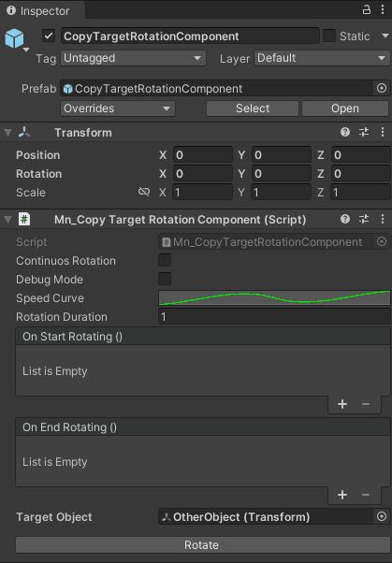The width and height of the screenshot is (392, 563).
Task: Toggle constrained proportions link for Scale
Action: [x=144, y=192]
